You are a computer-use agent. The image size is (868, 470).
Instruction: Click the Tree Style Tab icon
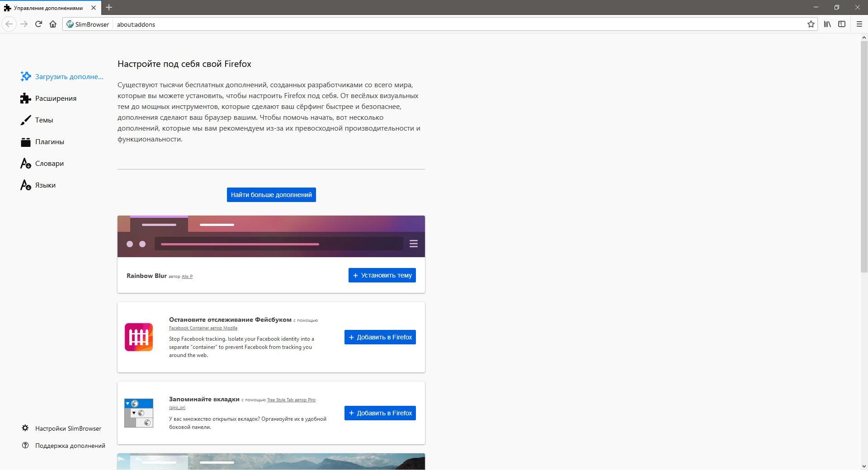tap(139, 413)
